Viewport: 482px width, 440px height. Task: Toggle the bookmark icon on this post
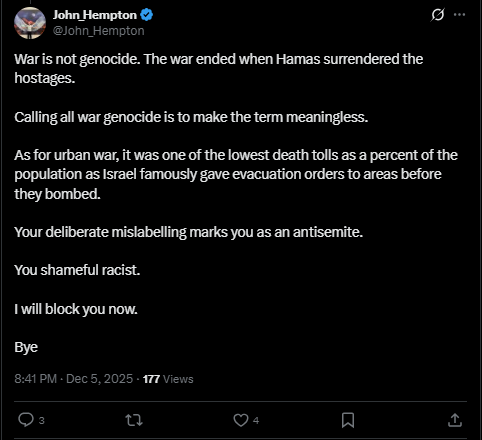click(x=348, y=420)
